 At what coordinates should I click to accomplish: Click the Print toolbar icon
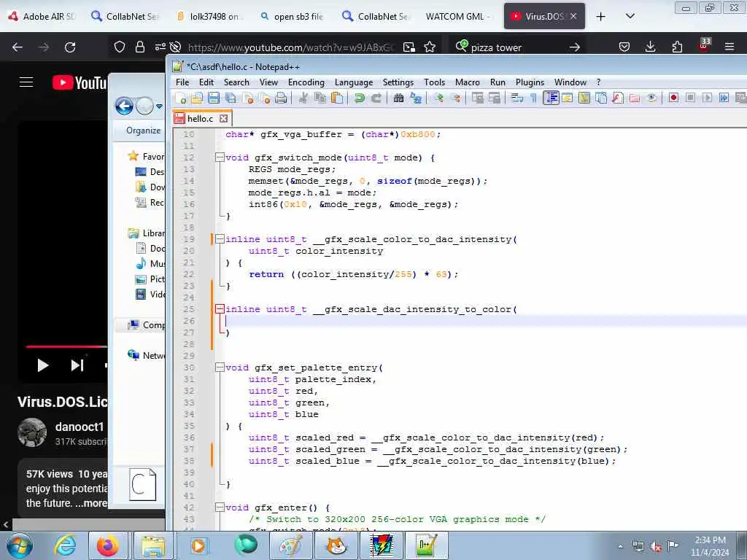(x=281, y=98)
